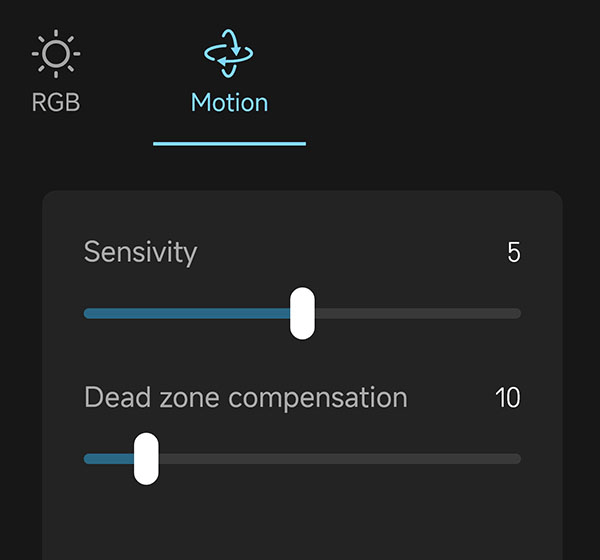Image resolution: width=600 pixels, height=560 pixels.
Task: Click the Motion rotation arrows icon
Action: tap(229, 53)
